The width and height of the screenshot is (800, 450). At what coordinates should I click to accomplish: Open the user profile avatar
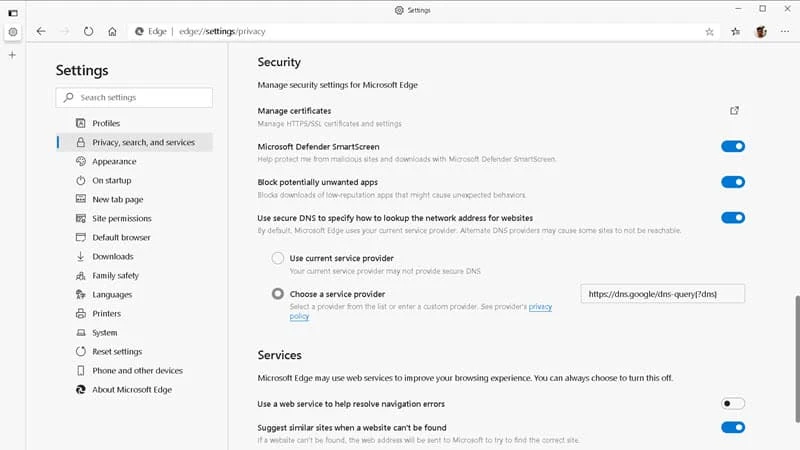click(x=761, y=32)
